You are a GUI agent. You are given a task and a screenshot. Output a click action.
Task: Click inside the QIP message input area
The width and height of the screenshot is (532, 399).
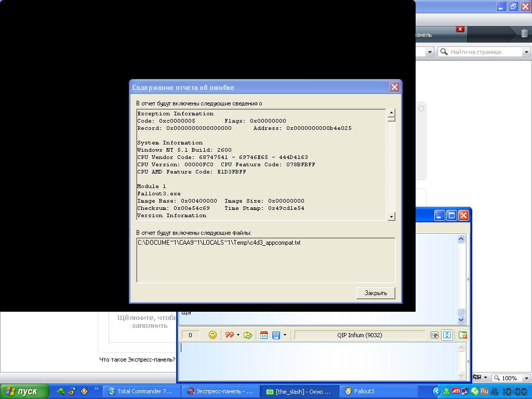coord(318,361)
